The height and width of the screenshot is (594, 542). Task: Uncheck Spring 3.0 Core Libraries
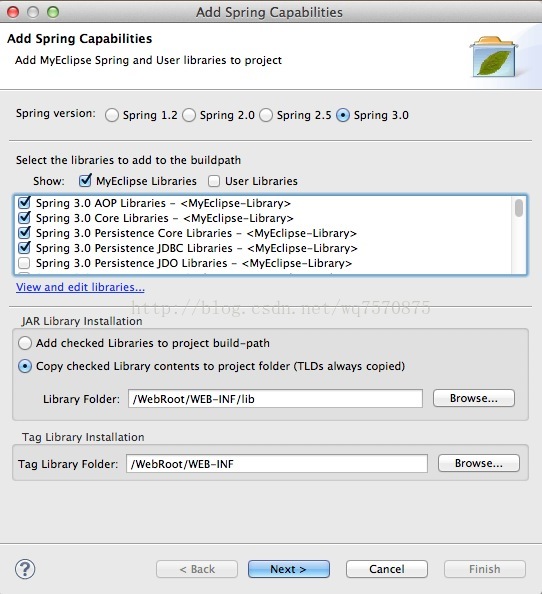tap(24, 218)
